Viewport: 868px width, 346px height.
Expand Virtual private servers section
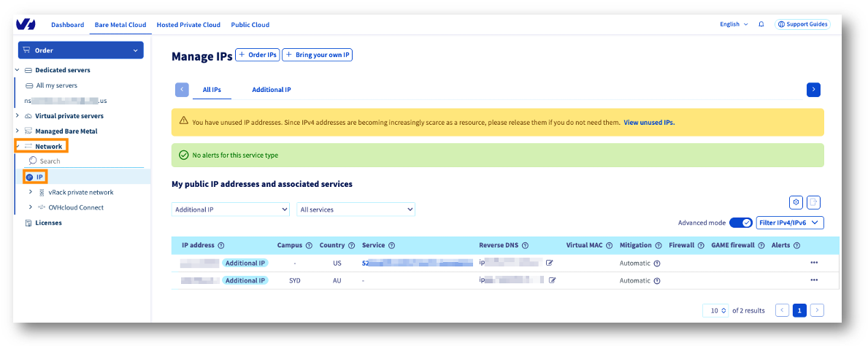(18, 116)
